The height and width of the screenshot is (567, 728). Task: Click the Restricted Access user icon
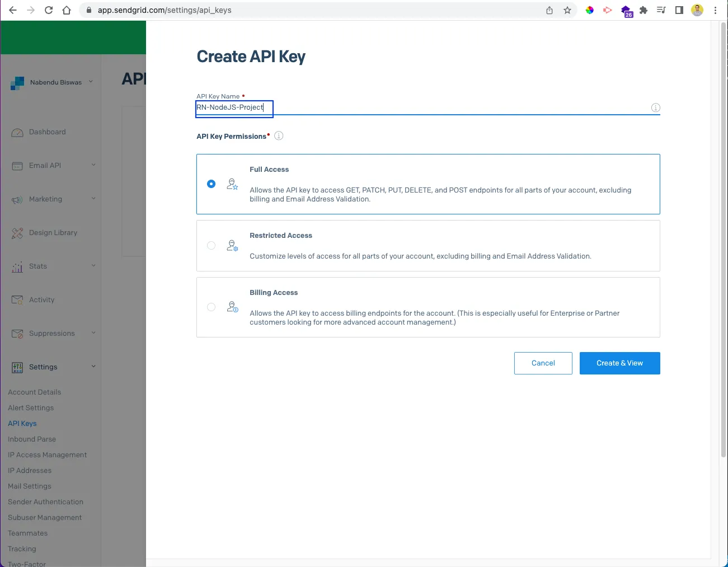(x=232, y=246)
